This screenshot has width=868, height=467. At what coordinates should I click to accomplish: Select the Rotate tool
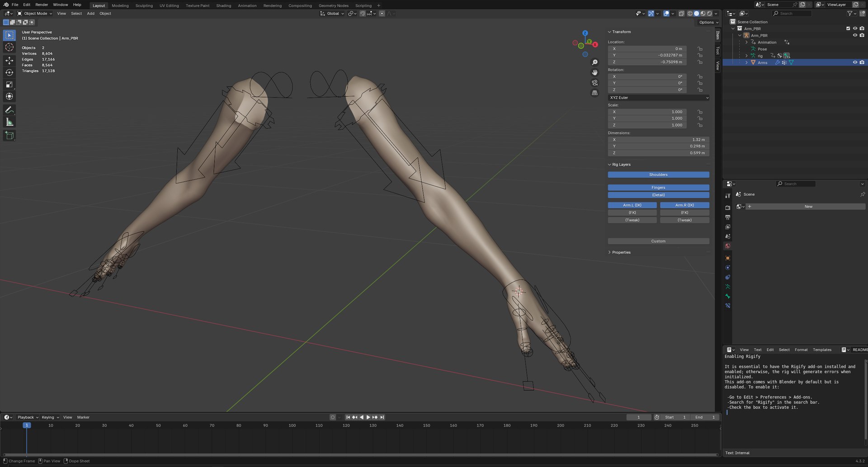9,72
